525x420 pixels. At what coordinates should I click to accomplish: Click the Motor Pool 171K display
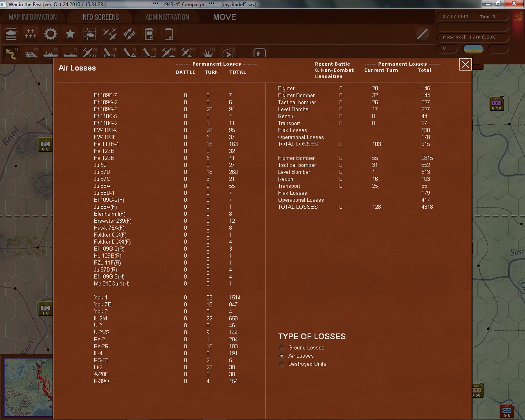point(472,37)
